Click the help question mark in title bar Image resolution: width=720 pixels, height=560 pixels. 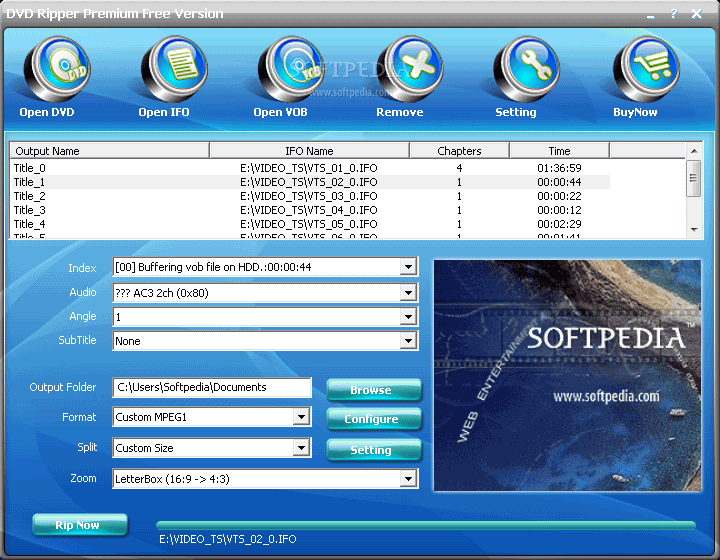674,14
